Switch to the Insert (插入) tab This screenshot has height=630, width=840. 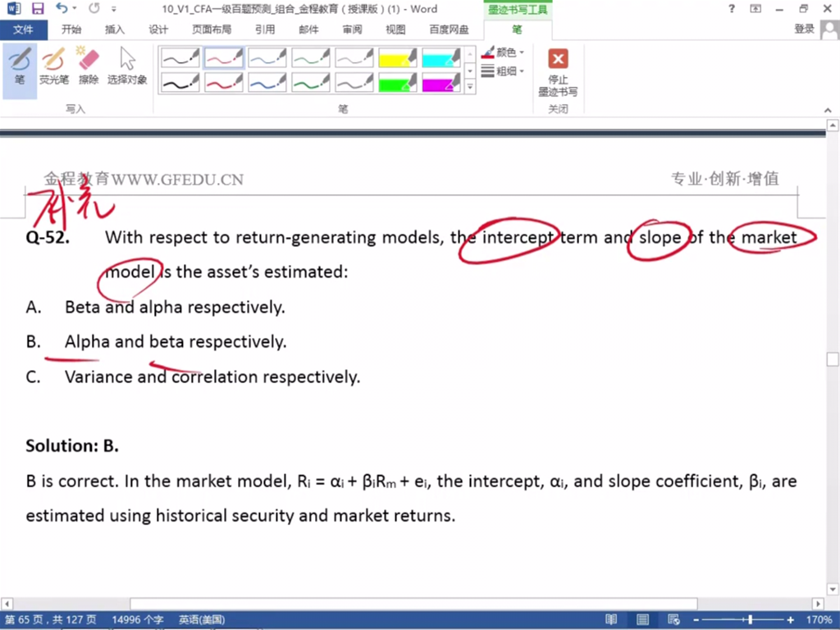[x=115, y=30]
